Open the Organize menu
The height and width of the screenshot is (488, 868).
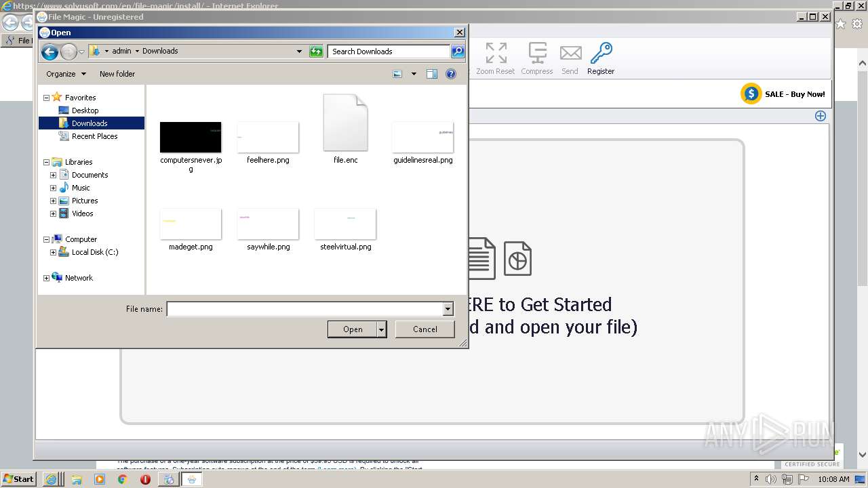coord(66,74)
